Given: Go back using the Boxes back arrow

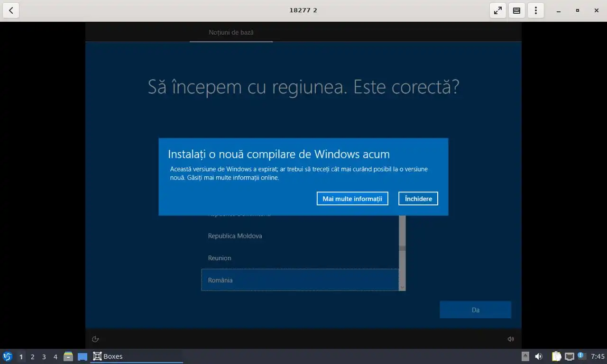Looking at the screenshot, I should pyautogui.click(x=10, y=10).
